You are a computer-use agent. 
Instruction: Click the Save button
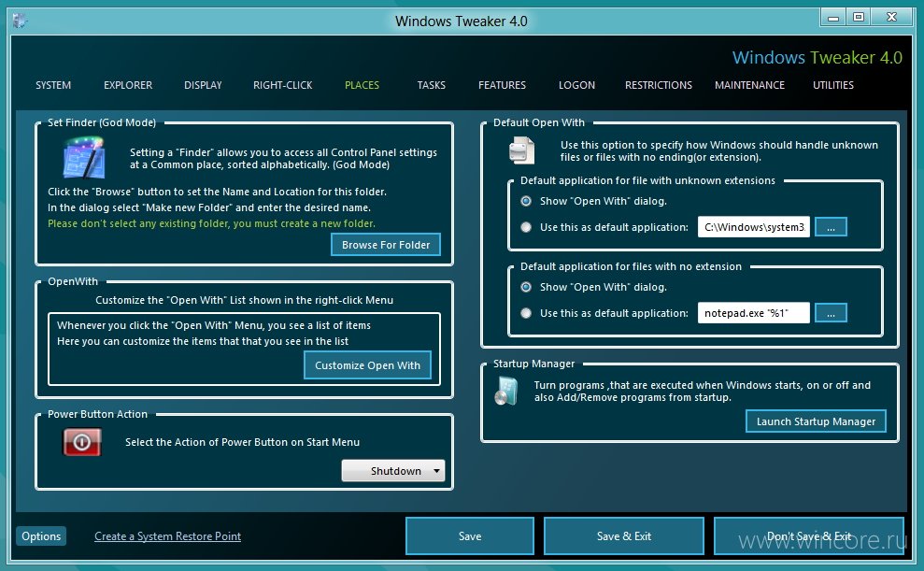point(470,536)
